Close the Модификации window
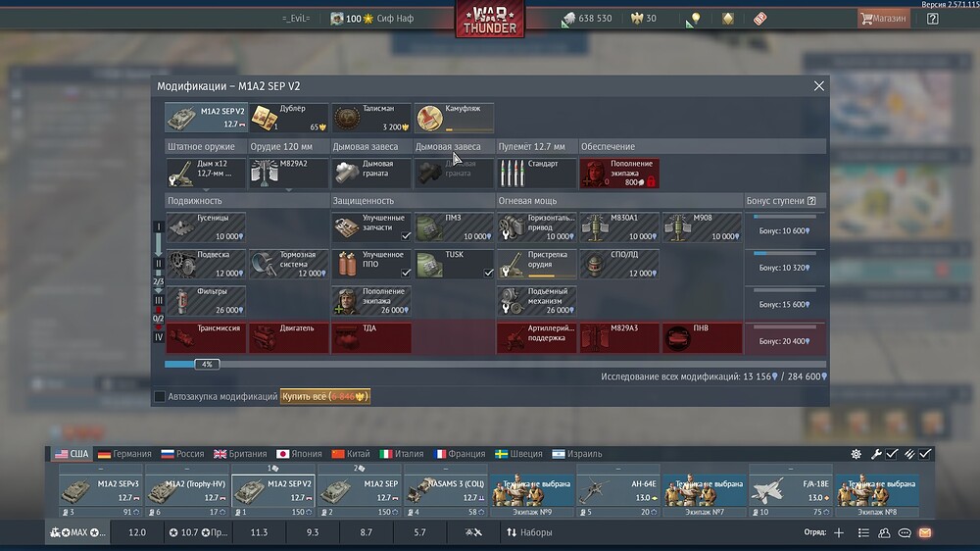The image size is (980, 551). 818,86
